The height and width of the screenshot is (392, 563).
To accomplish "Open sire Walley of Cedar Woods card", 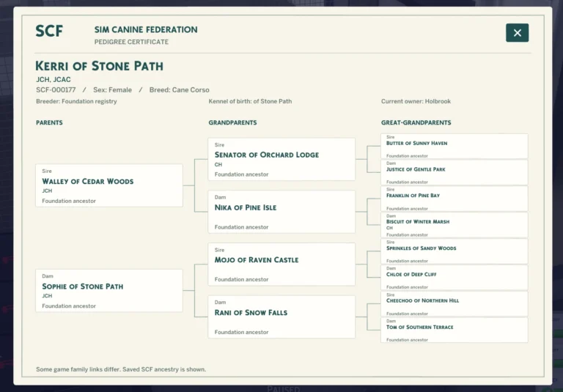I will [109, 185].
